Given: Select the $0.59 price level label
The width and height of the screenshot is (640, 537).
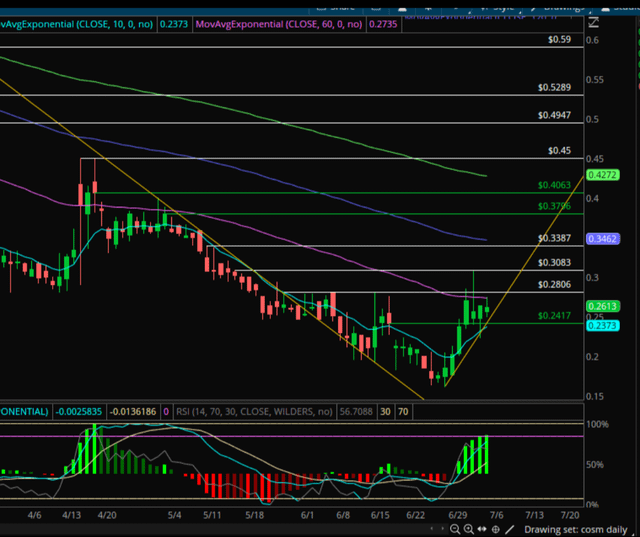Looking at the screenshot, I should [x=559, y=40].
